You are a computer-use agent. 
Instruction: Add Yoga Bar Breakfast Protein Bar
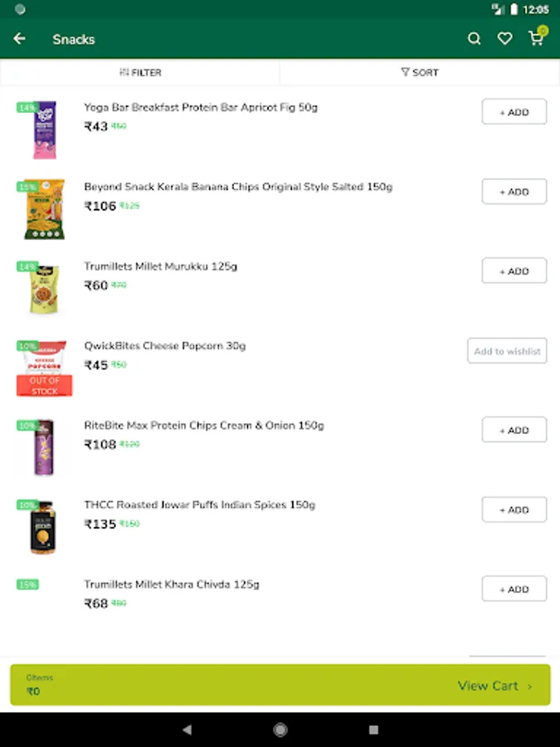coord(514,112)
